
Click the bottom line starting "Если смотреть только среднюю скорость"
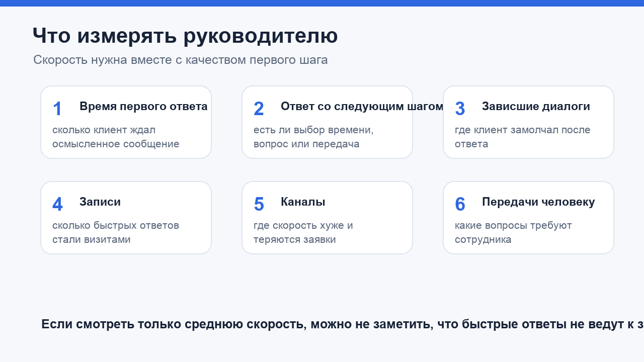click(343, 324)
